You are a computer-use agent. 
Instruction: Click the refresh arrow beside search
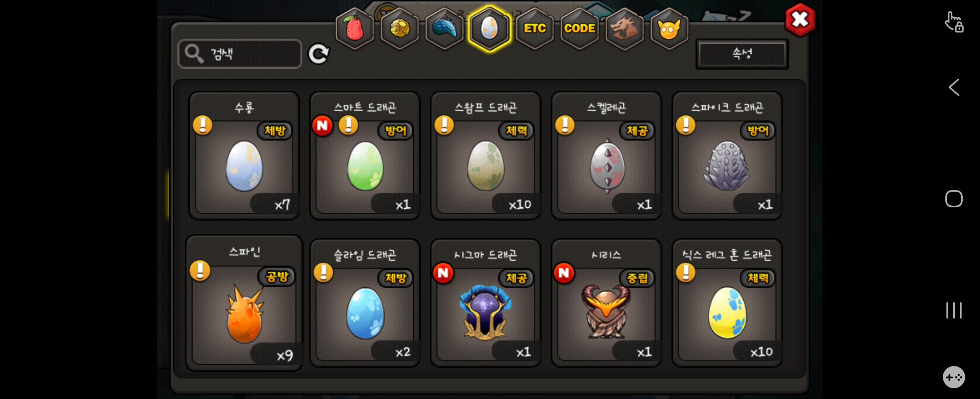(319, 54)
